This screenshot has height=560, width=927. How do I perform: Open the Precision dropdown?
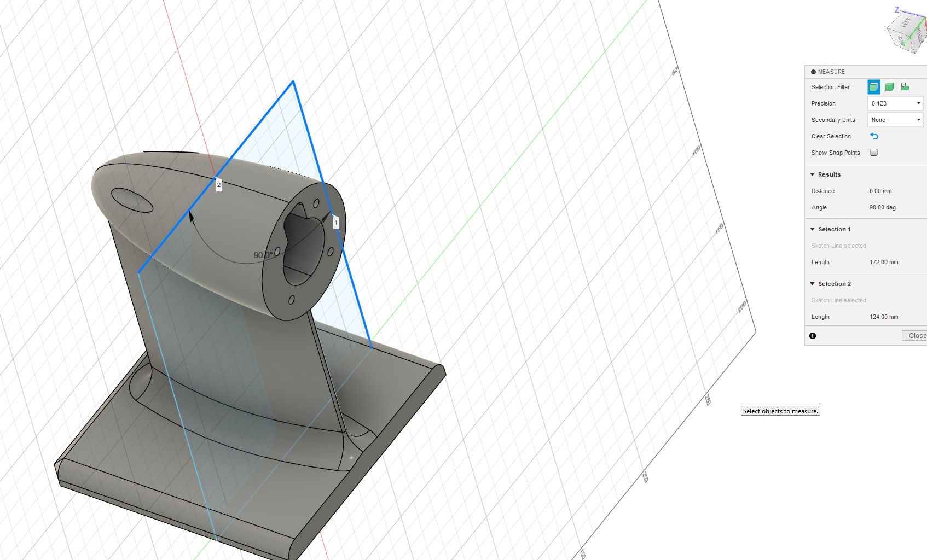895,103
